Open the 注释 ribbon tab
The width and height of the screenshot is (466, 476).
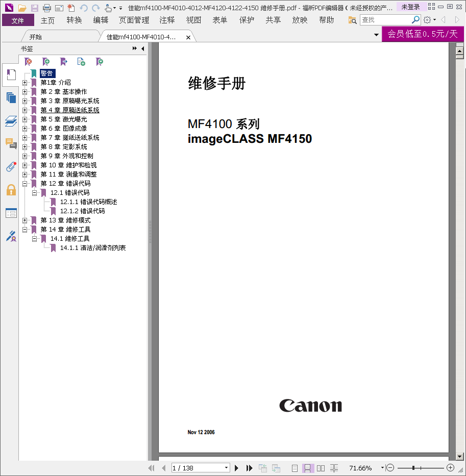pos(167,20)
